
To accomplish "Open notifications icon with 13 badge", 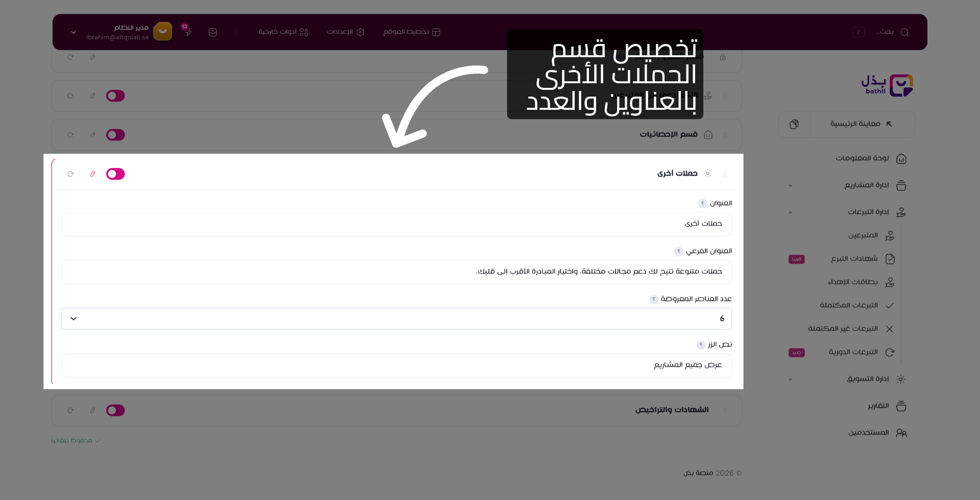I will (187, 31).
